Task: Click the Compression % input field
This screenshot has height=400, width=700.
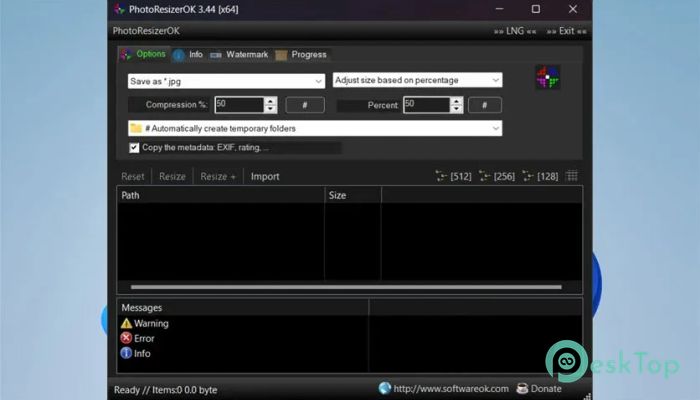Action: tap(239, 105)
